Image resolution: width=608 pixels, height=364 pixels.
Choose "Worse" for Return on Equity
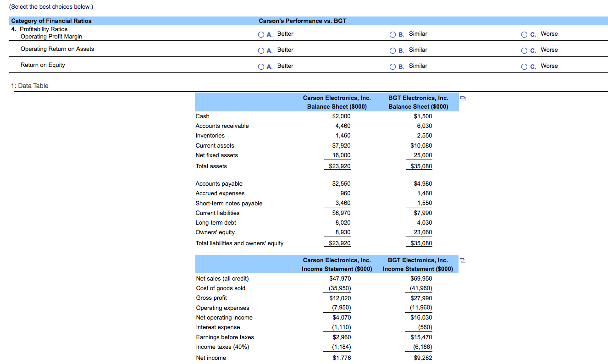coord(524,66)
